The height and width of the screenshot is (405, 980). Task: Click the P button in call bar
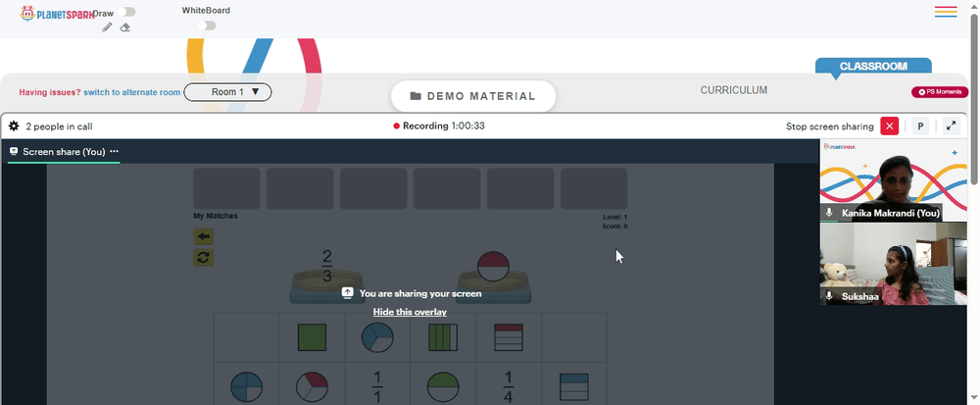coord(920,127)
